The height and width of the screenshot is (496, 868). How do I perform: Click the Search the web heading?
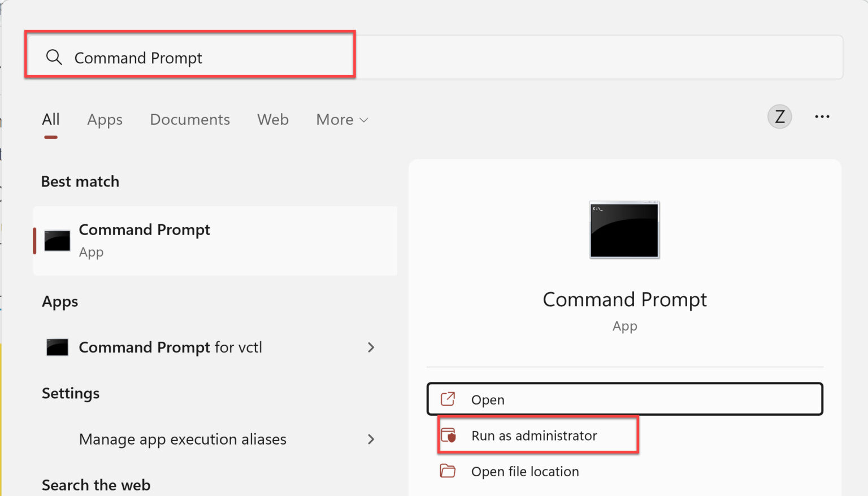click(96, 485)
